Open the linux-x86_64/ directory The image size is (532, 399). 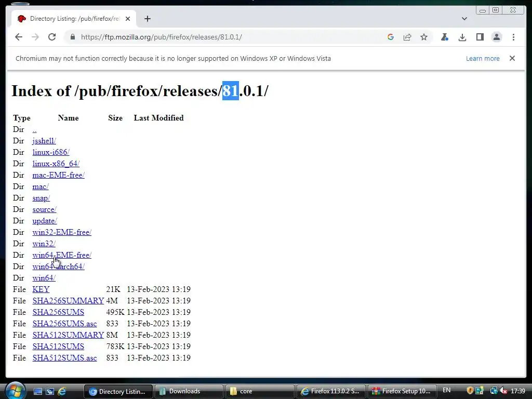tap(56, 164)
